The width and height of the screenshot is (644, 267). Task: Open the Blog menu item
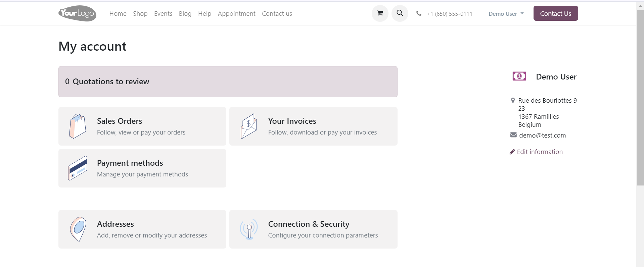pyautogui.click(x=185, y=14)
